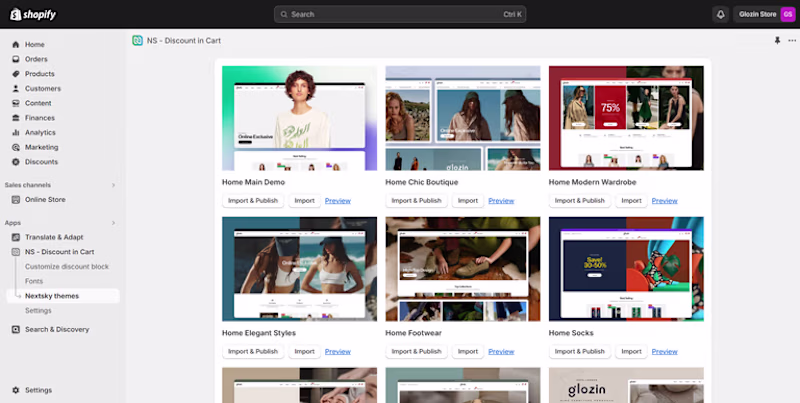Open the Glozin Store account menu

pos(764,14)
